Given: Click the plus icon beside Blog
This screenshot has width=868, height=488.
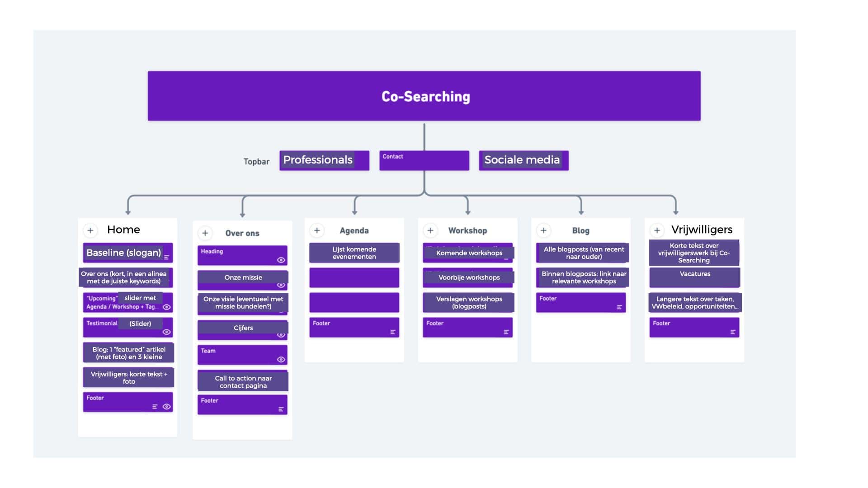Looking at the screenshot, I should (x=543, y=230).
